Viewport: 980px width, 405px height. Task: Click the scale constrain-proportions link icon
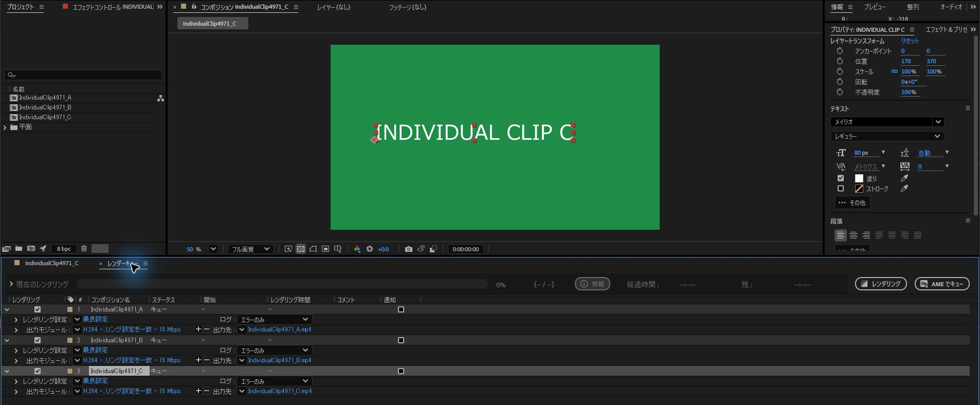[895, 71]
